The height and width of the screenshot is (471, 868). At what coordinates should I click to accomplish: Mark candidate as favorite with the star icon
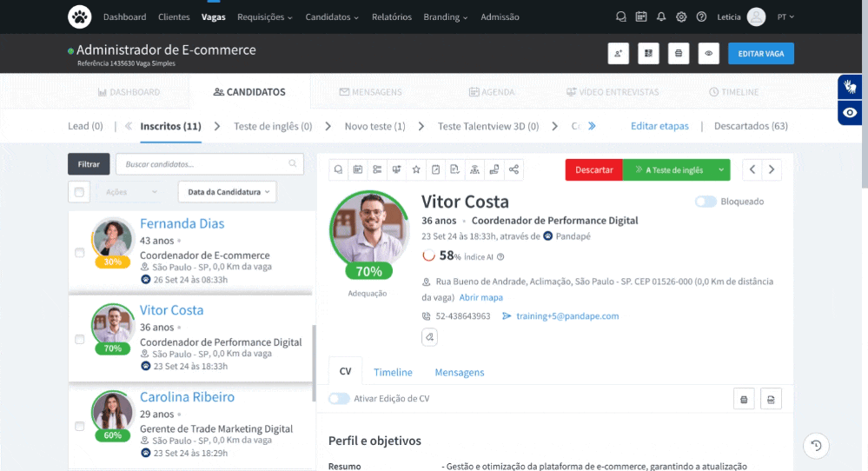pyautogui.click(x=416, y=169)
